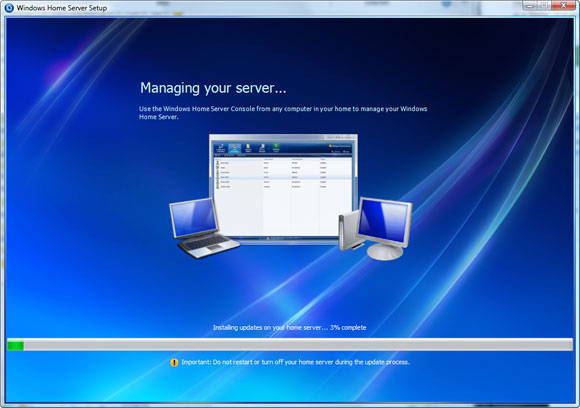Minimize the Windows Home Server Setup window
The width and height of the screenshot is (580, 408).
[530, 6]
